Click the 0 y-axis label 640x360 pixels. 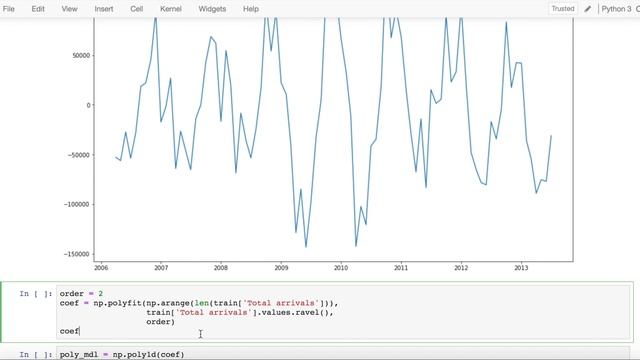[88, 105]
